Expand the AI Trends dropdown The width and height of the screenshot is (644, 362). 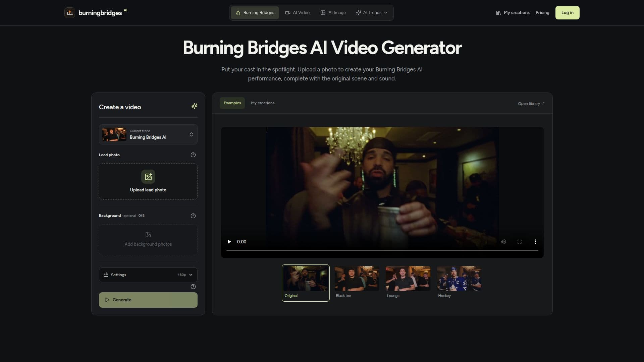point(372,13)
